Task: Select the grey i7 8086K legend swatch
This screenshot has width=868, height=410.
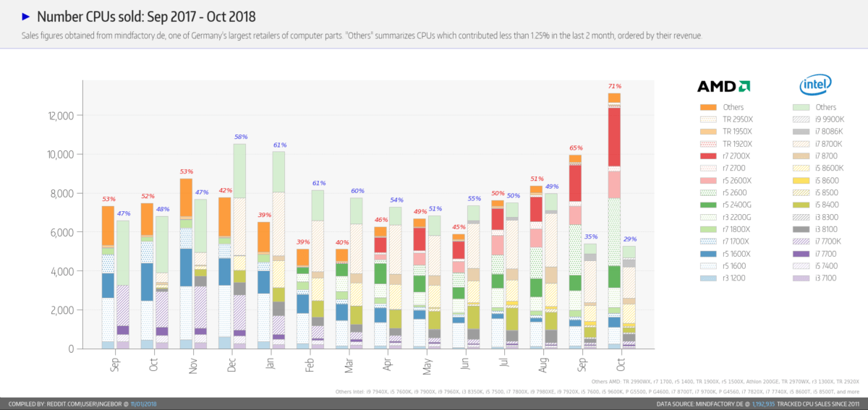Action: [800, 132]
